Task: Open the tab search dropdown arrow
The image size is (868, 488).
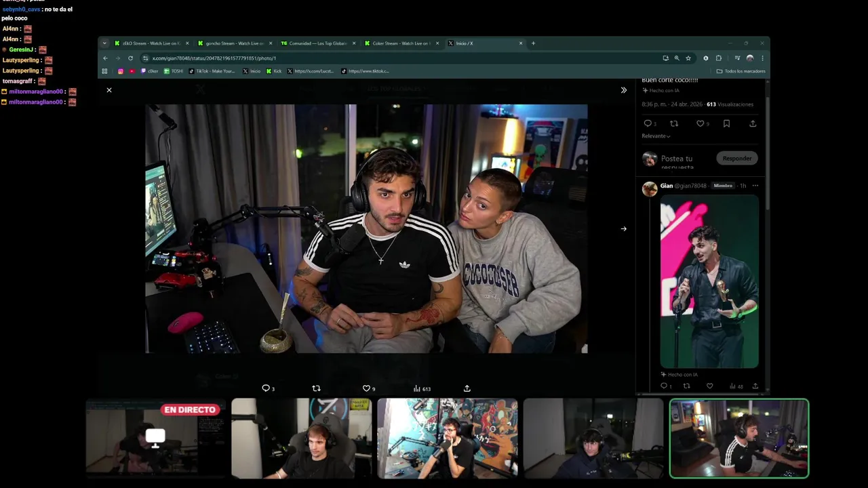Action: (104, 43)
